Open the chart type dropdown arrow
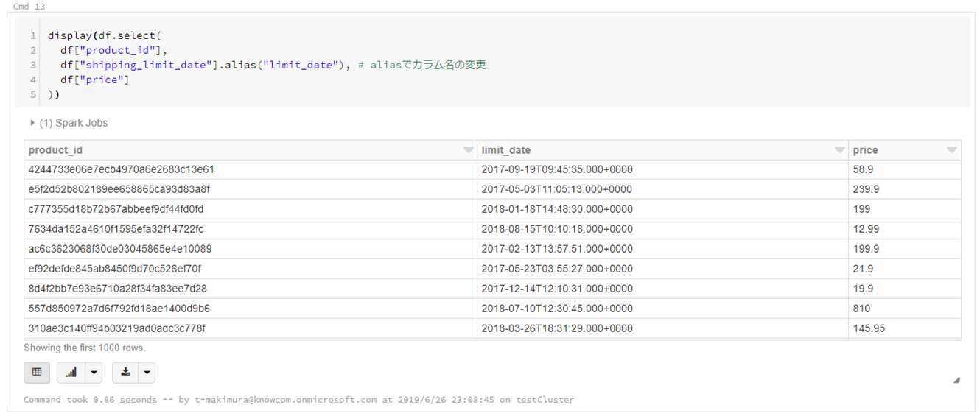 coord(94,373)
